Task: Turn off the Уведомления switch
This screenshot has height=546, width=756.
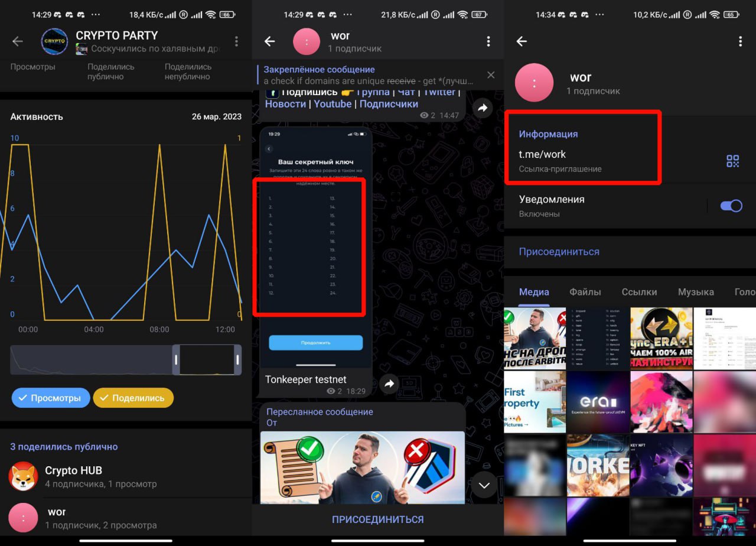Action: tap(731, 206)
